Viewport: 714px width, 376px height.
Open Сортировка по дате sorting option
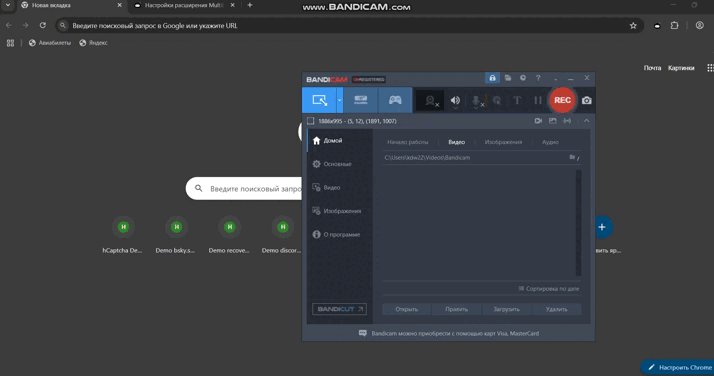pyautogui.click(x=549, y=289)
